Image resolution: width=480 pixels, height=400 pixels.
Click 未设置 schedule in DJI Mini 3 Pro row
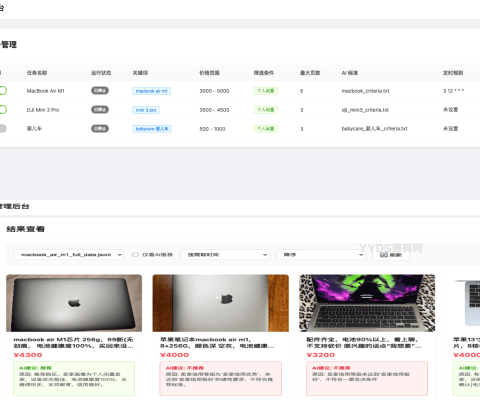pos(451,110)
